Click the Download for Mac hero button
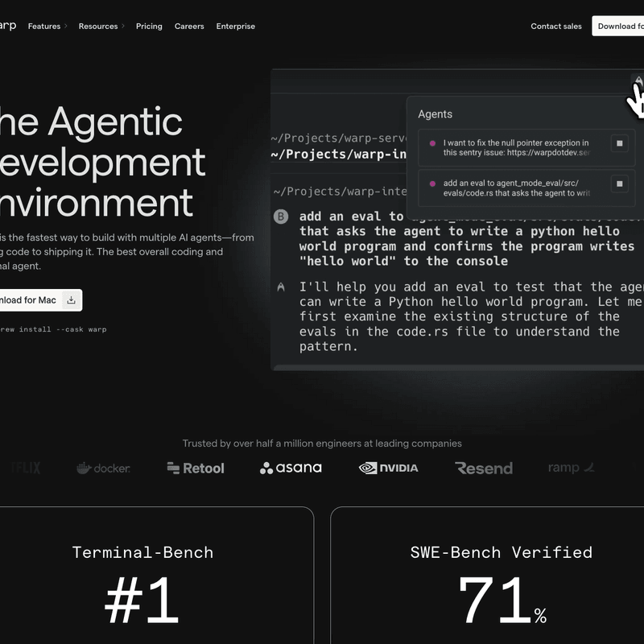 click(x=41, y=300)
